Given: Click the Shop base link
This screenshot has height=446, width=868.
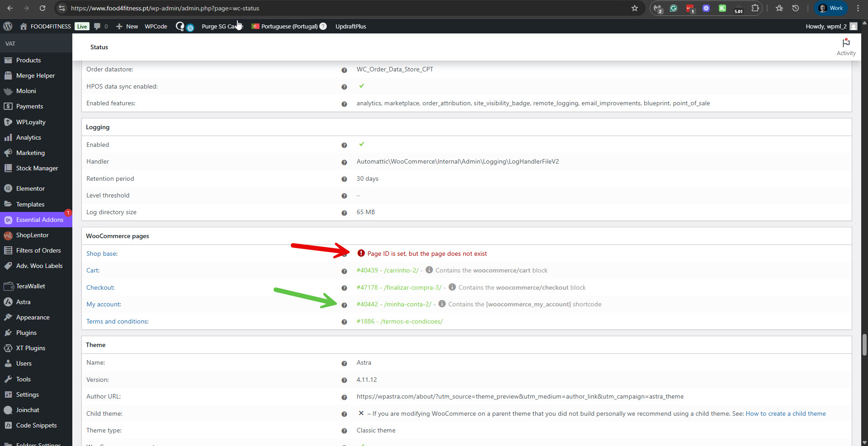Looking at the screenshot, I should point(102,254).
